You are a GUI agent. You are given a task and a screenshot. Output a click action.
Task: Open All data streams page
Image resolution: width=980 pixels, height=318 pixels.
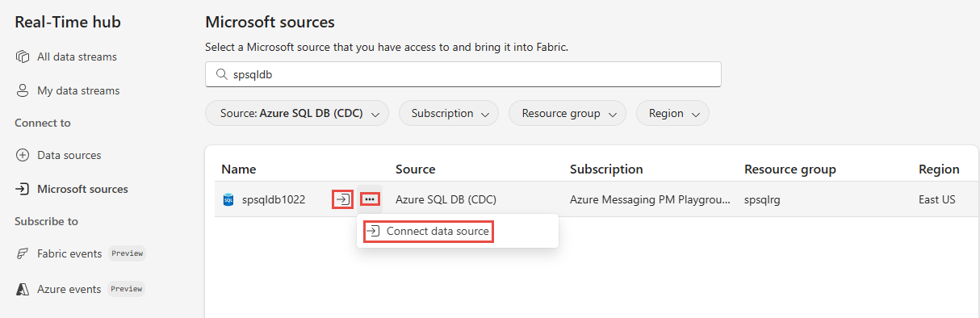click(x=77, y=57)
